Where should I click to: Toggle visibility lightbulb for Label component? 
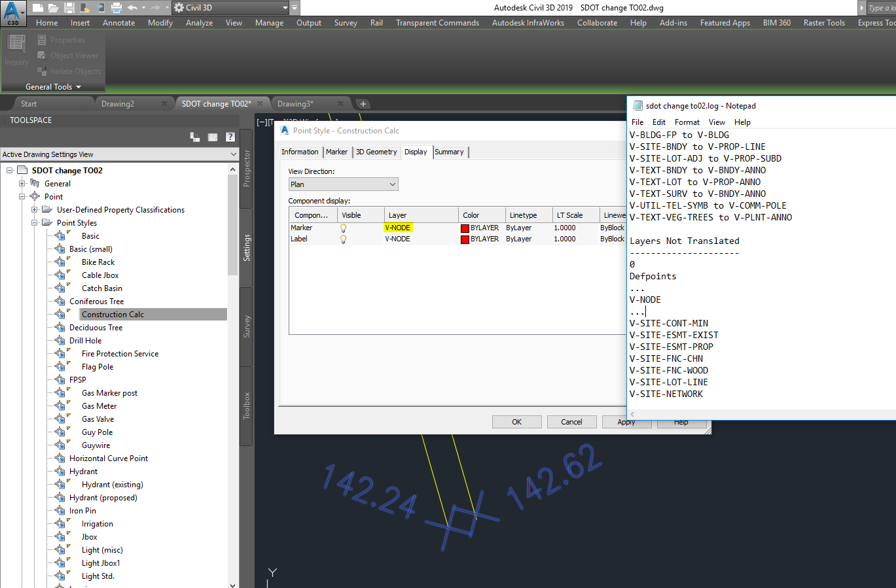coord(343,239)
